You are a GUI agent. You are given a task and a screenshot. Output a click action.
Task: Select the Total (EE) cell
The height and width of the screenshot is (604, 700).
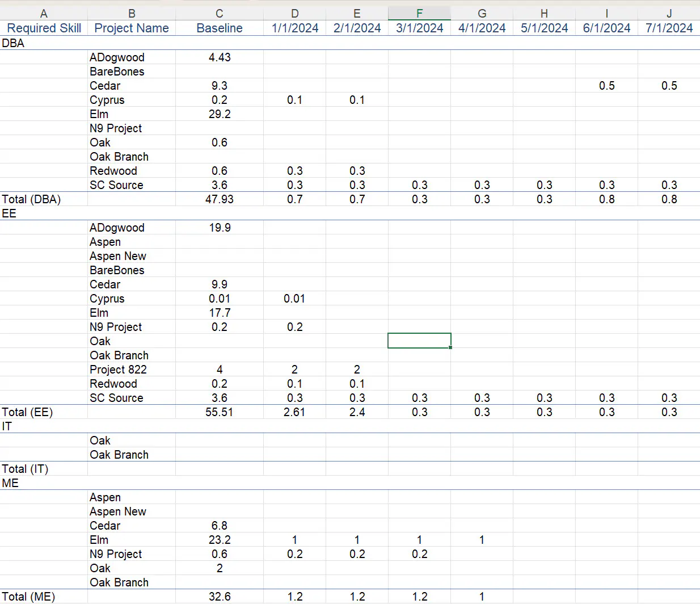coord(44,412)
